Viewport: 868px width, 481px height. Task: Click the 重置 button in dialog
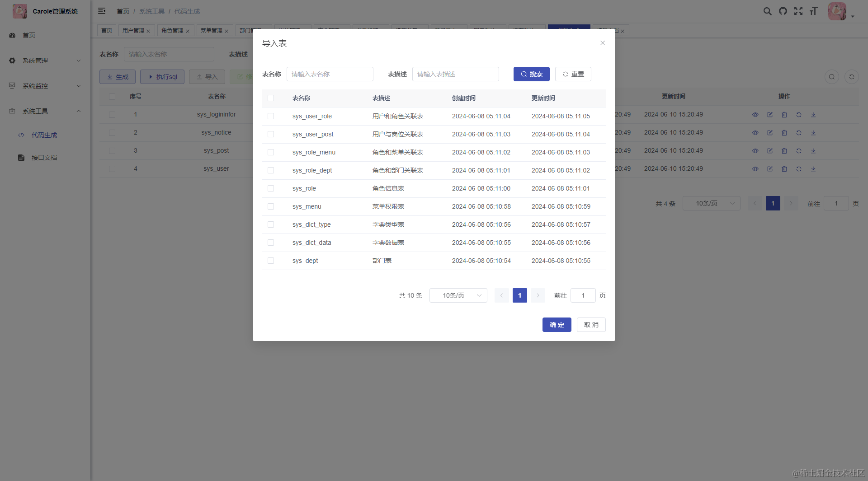[573, 74]
